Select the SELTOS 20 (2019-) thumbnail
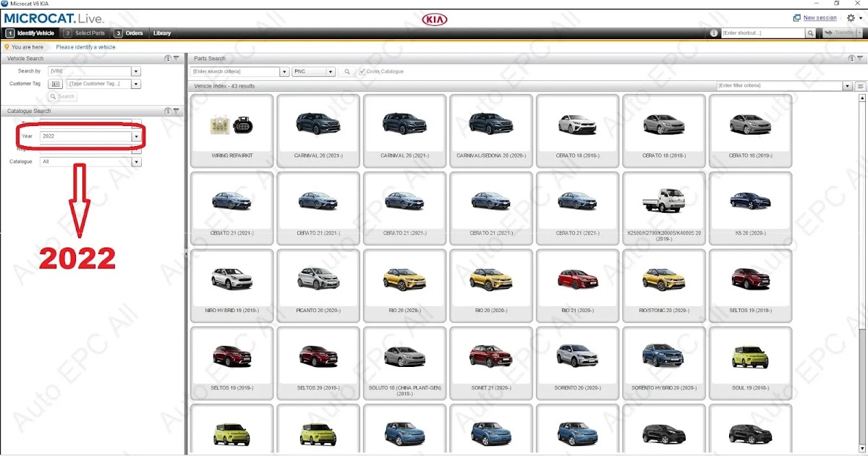 tap(318, 363)
